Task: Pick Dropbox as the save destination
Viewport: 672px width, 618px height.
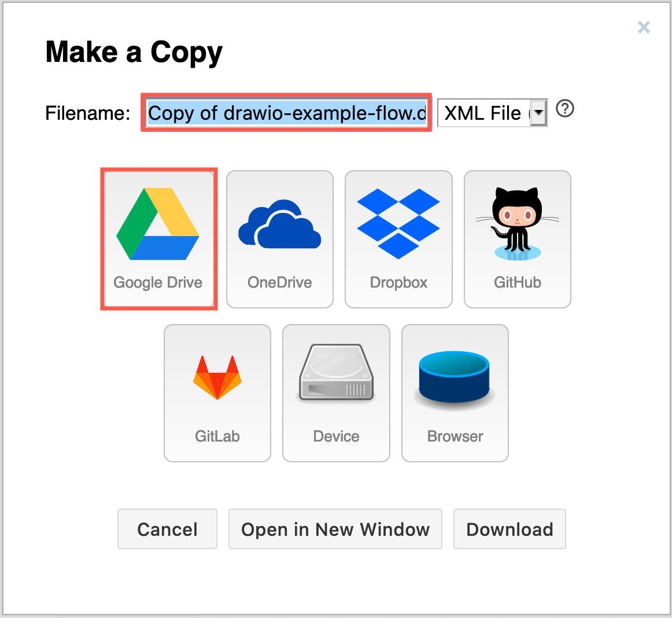Action: 398,238
